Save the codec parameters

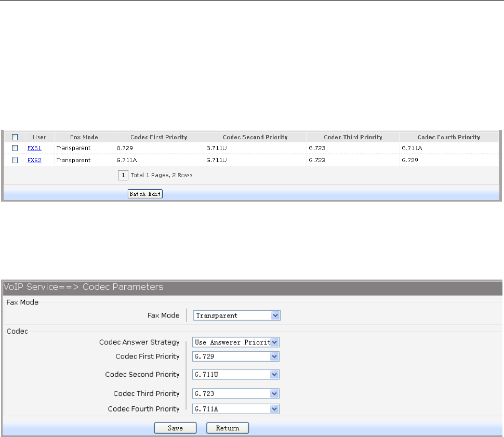[x=175, y=428]
